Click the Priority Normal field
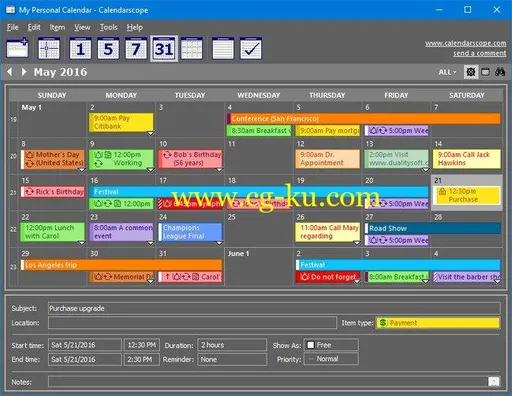The width and height of the screenshot is (512, 396). click(331, 359)
